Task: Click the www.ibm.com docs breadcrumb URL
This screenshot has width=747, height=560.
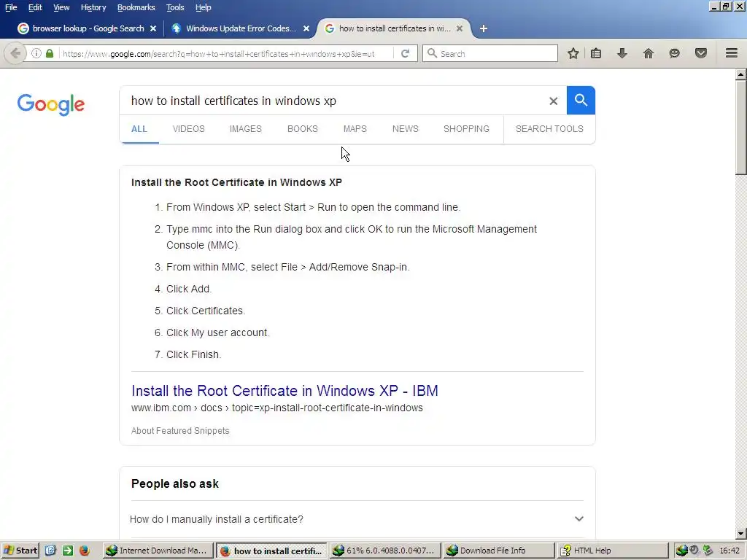Action: [x=276, y=408]
